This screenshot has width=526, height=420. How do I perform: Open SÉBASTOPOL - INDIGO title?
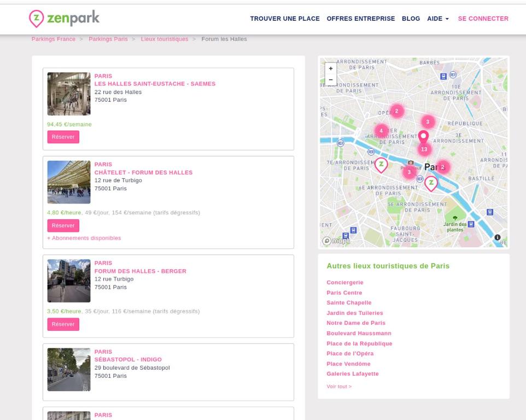coord(128,360)
